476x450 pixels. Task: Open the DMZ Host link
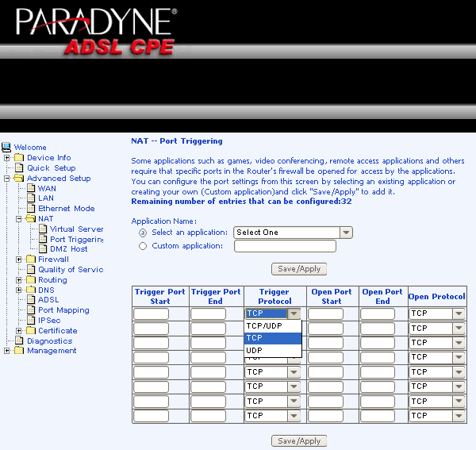tap(69, 249)
